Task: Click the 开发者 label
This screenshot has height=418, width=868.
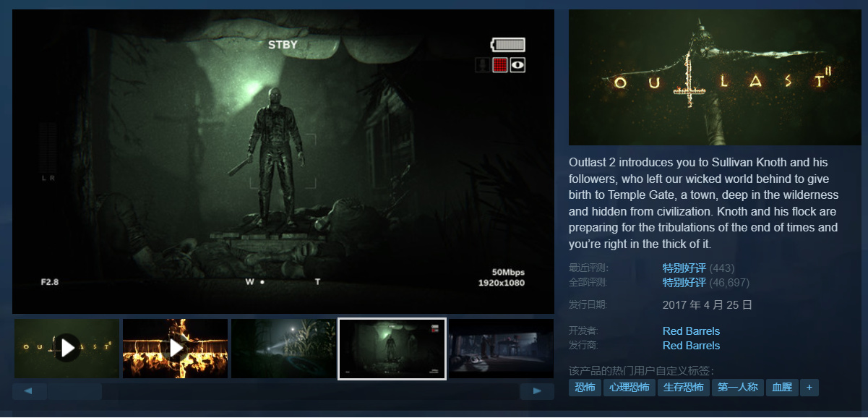Action: pos(584,331)
